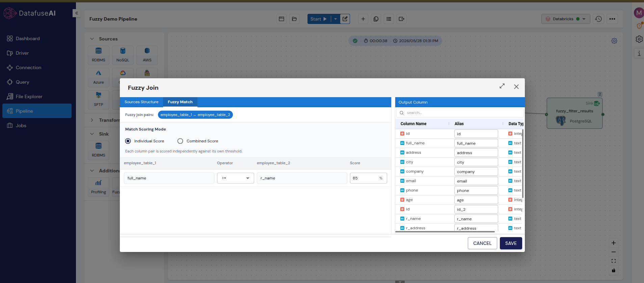
Task: Open the more options ellipsis menu
Action: click(x=612, y=19)
